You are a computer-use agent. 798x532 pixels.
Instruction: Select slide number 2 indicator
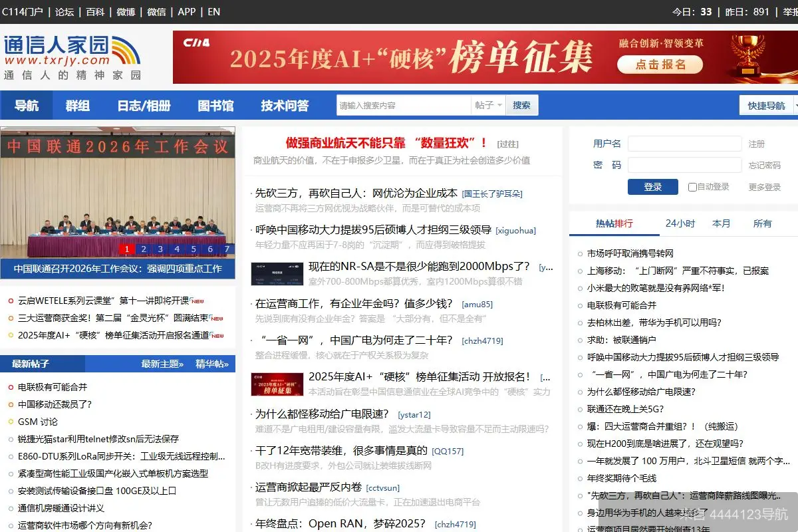[143, 249]
